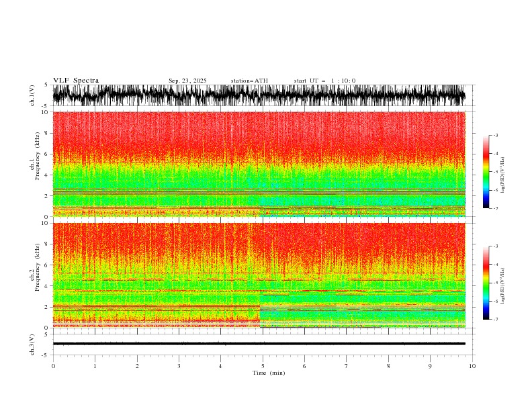Click the "Time (min)" axis label

point(269,373)
